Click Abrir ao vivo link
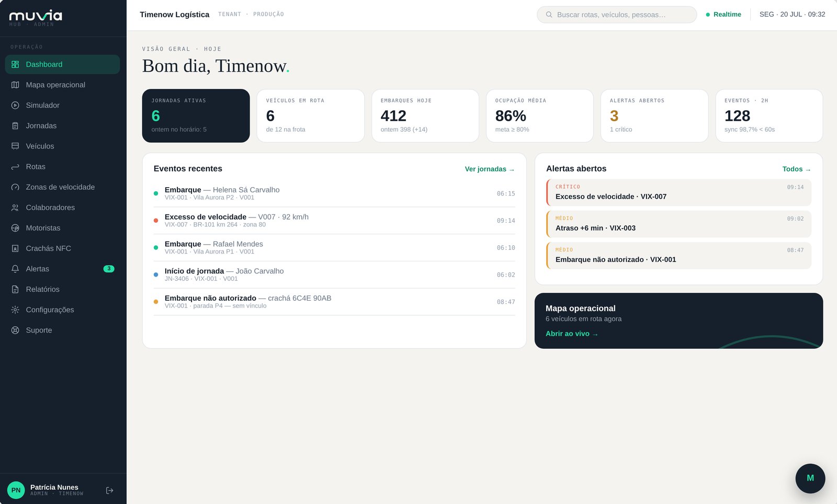 pos(572,334)
